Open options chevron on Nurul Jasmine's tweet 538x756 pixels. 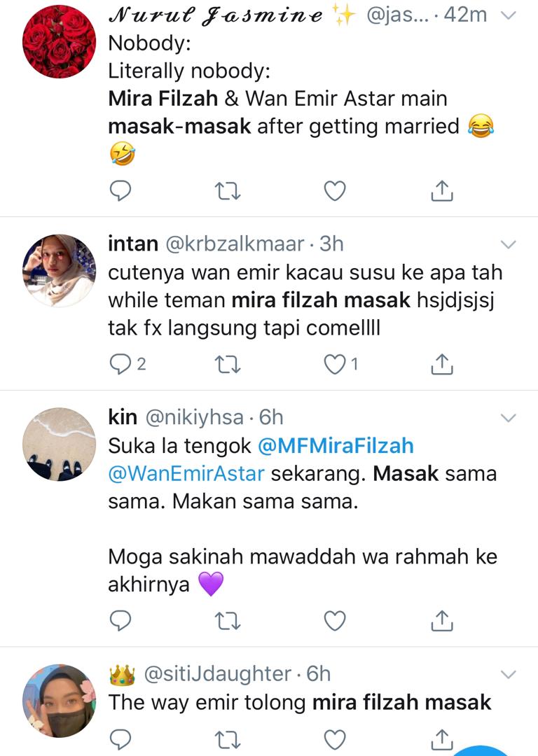[509, 15]
